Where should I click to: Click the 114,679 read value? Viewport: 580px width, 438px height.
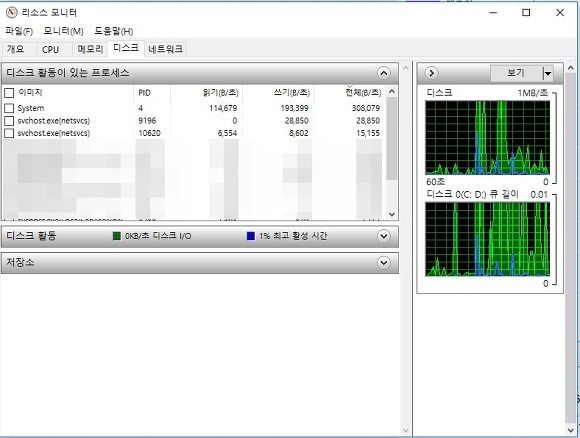(x=223, y=108)
